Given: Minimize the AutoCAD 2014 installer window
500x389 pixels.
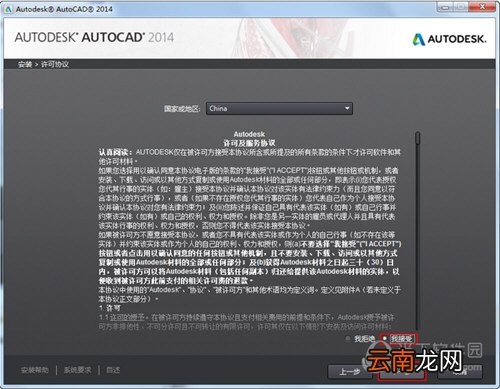Looking at the screenshot, I should (x=445, y=7).
